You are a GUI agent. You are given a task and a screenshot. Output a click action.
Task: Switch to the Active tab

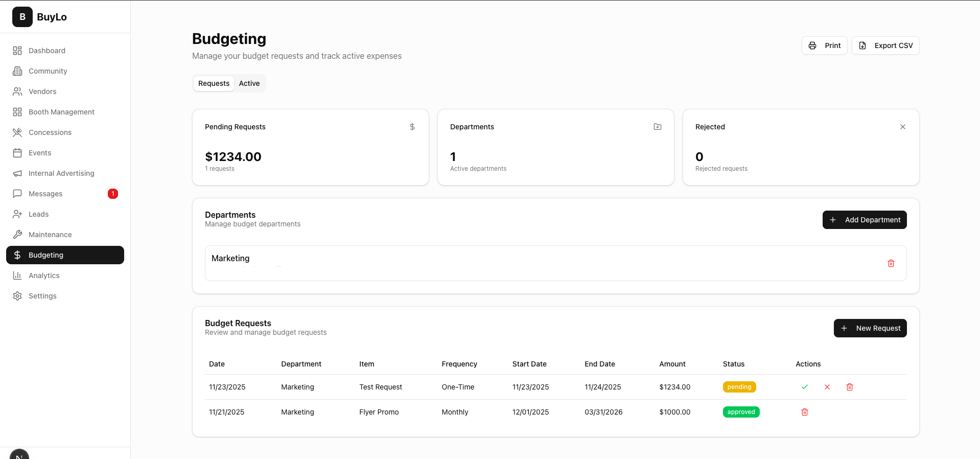[249, 83]
